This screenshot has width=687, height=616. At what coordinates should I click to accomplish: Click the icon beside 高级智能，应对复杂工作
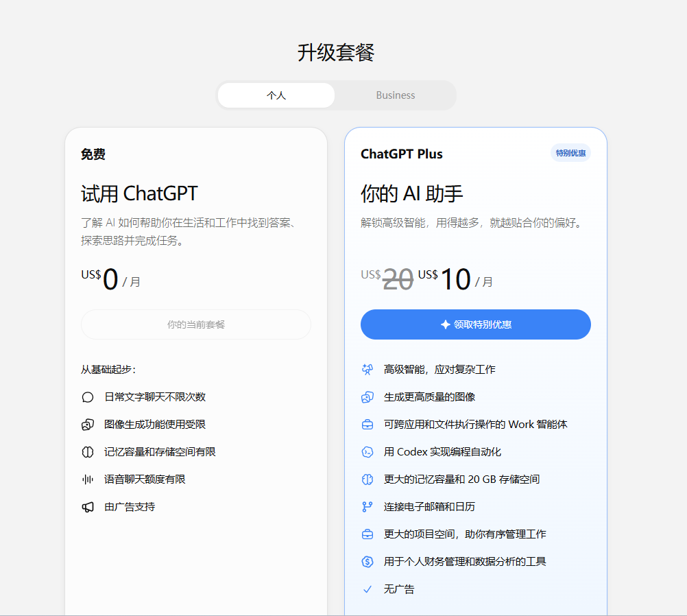coord(367,370)
